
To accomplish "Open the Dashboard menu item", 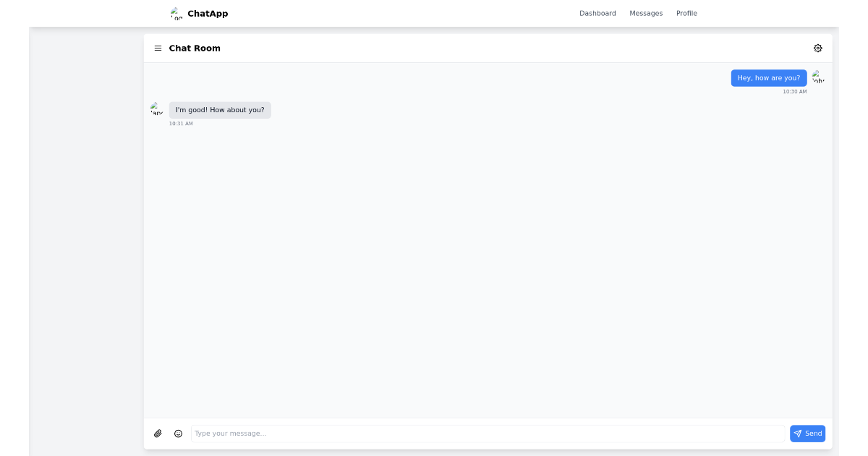I will point(597,13).
